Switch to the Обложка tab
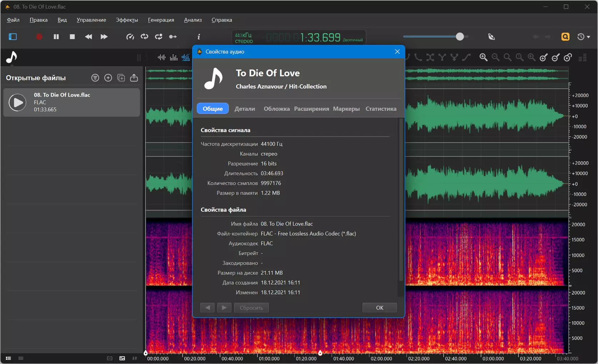The width and height of the screenshot is (598, 364). 277,109
